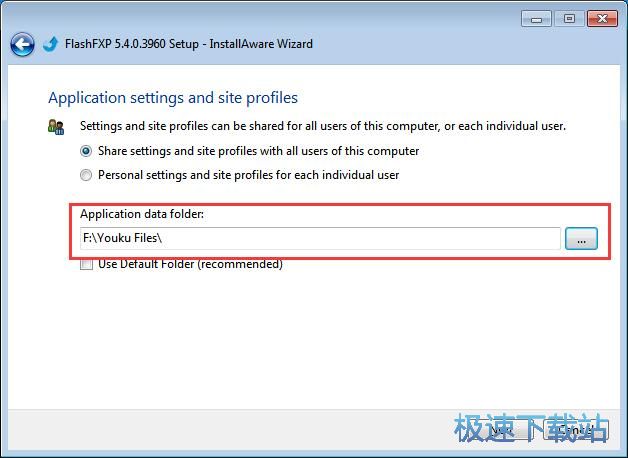The image size is (628, 458).
Task: Click the Application data folder path field
Action: click(x=320, y=238)
